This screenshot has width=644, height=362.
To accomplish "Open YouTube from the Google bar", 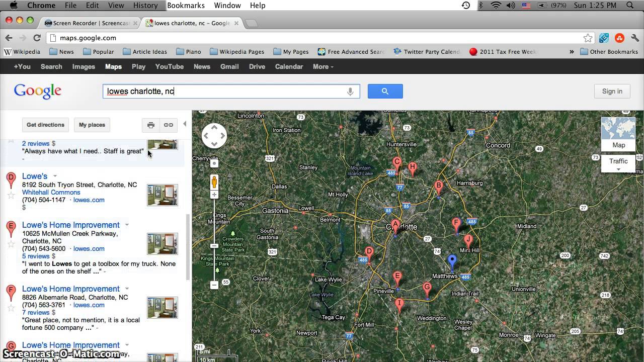I will (x=170, y=66).
